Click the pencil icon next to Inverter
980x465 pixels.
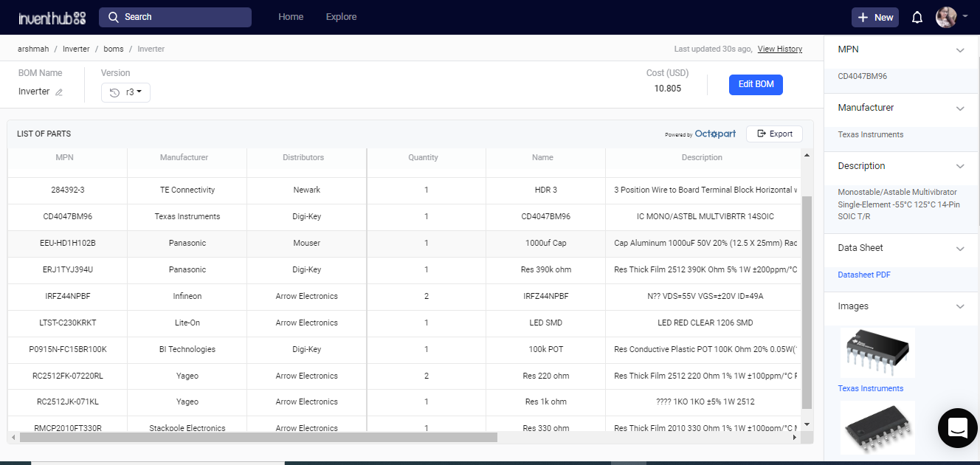(59, 92)
